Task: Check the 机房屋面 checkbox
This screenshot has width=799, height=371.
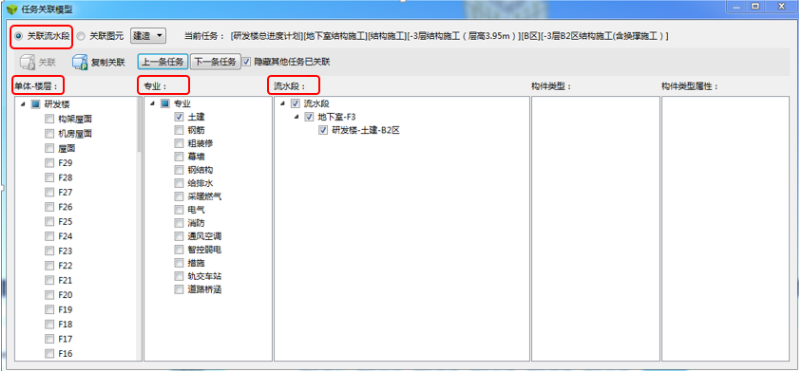Action: click(49, 134)
